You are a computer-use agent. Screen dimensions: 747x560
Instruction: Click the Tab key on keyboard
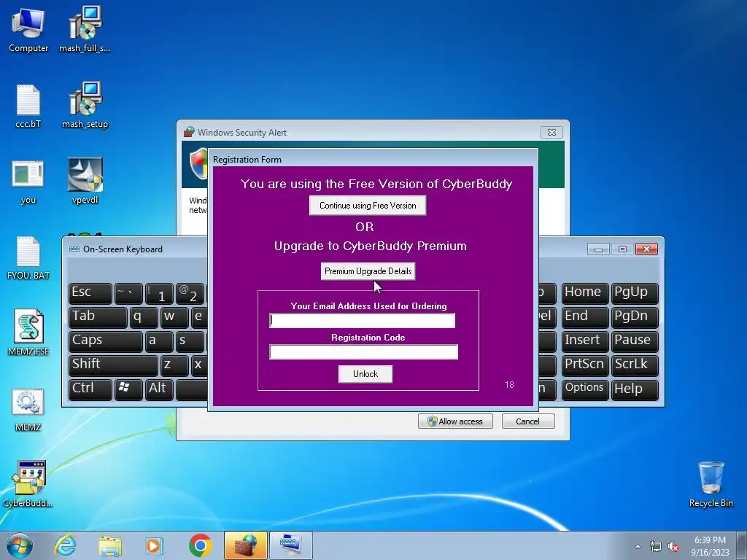point(98,317)
